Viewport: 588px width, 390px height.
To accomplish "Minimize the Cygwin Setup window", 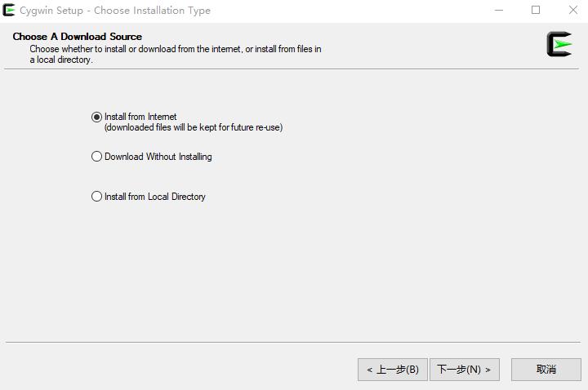I will tap(499, 10).
